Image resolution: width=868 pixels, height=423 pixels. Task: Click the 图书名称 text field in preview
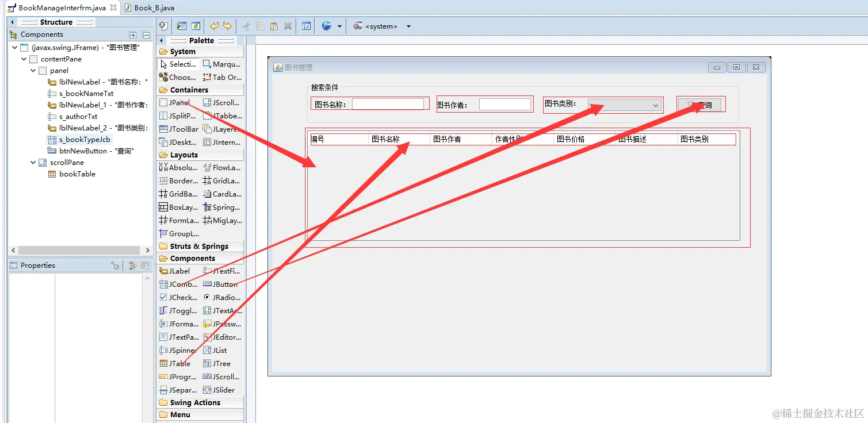click(x=388, y=104)
